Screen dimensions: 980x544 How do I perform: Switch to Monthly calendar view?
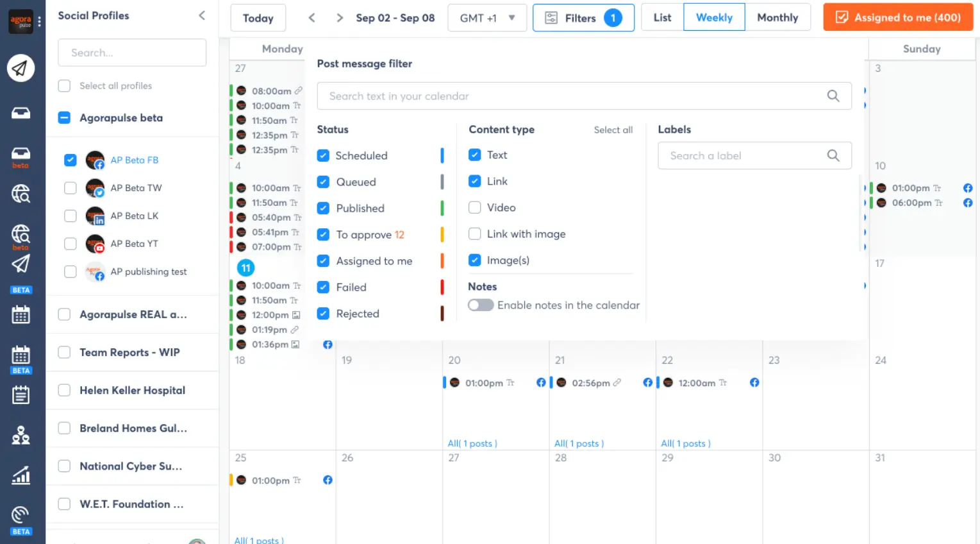[x=777, y=18]
